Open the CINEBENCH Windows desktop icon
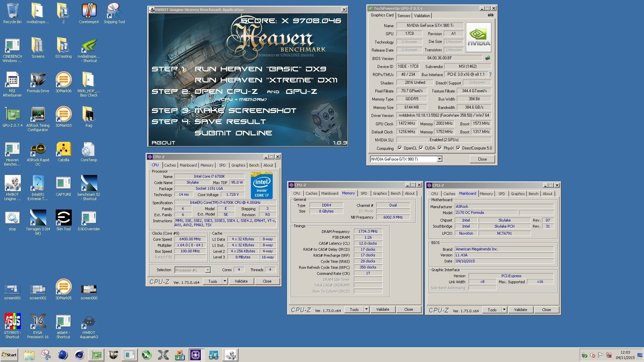Screen dimensions: 644x362 coord(12,50)
